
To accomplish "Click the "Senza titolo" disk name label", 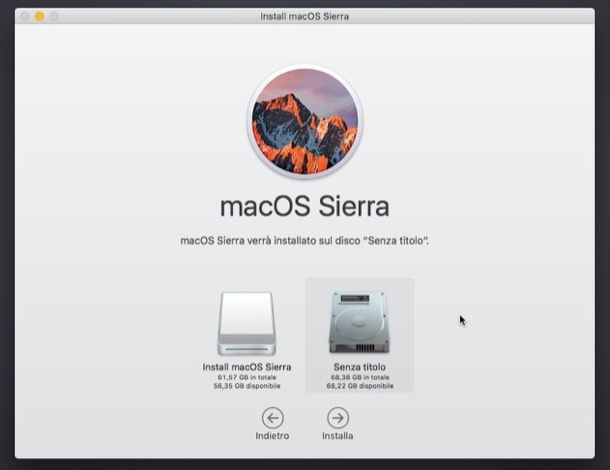I will 359,367.
